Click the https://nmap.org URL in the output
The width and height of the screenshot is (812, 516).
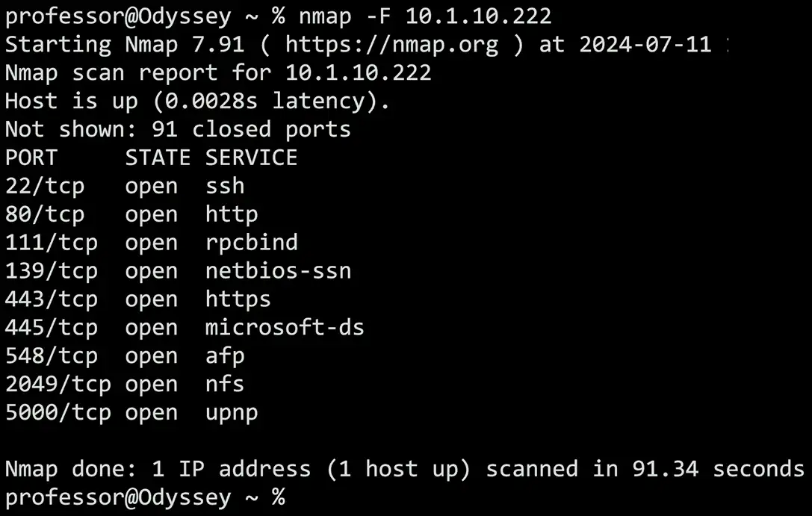pyautogui.click(x=391, y=44)
